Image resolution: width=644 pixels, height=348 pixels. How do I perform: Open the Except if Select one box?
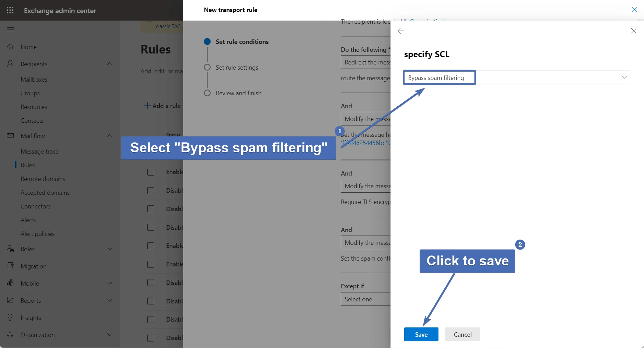365,299
